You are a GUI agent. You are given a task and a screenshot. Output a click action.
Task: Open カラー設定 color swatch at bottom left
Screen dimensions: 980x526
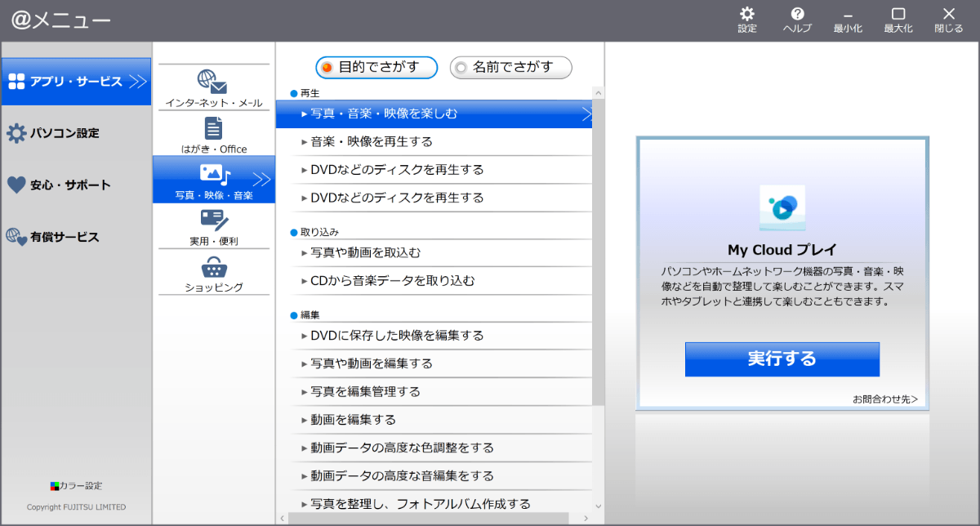[56, 485]
